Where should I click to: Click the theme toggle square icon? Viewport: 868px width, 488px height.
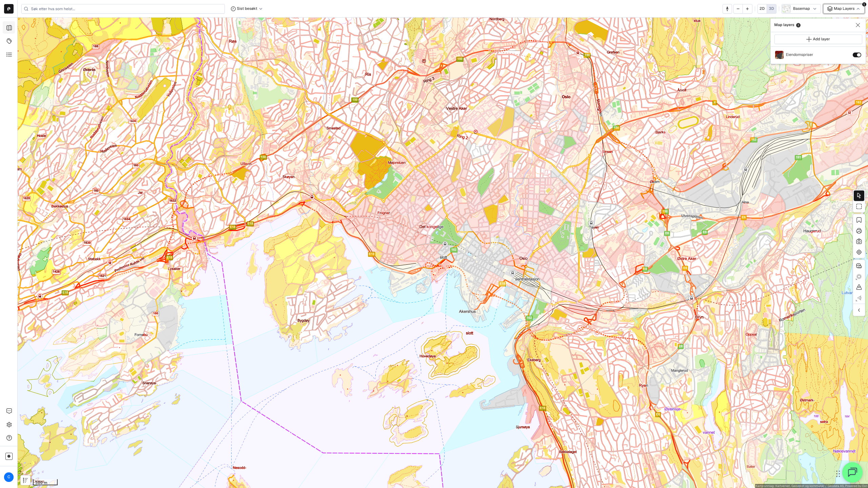point(9,456)
